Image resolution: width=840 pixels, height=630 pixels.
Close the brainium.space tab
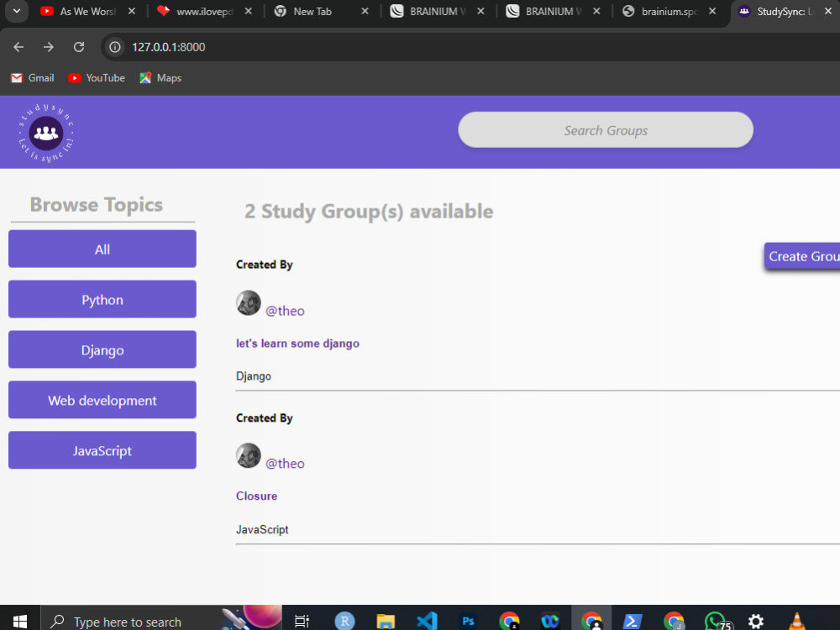pyautogui.click(x=712, y=11)
